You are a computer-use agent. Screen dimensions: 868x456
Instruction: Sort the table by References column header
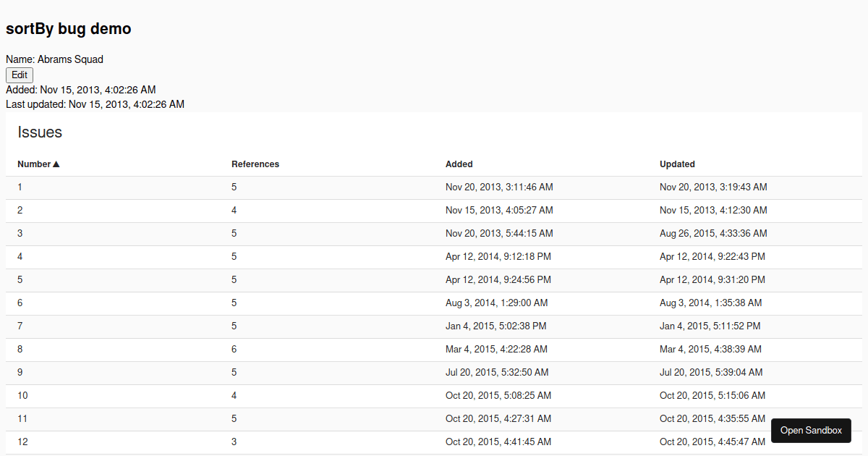click(255, 164)
